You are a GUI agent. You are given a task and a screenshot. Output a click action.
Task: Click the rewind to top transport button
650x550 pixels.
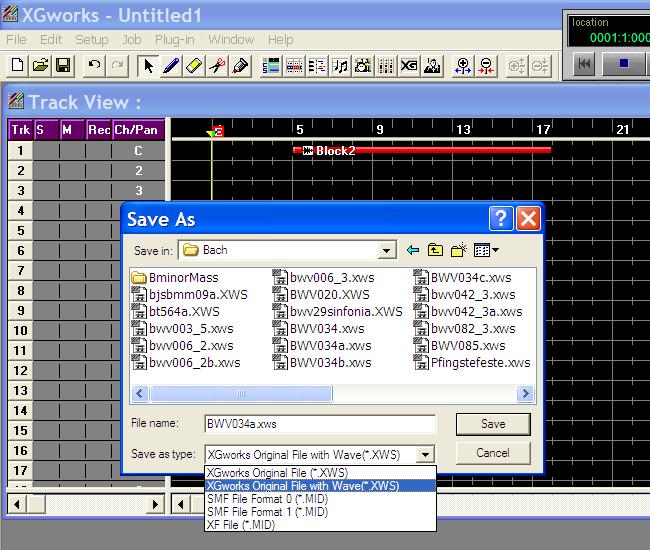point(584,64)
